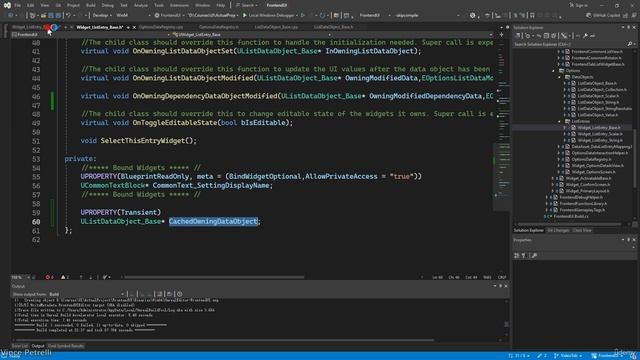This screenshot has width=640, height=360.
Task: Open the editor zoom percentage dropdown
Action: point(21,277)
